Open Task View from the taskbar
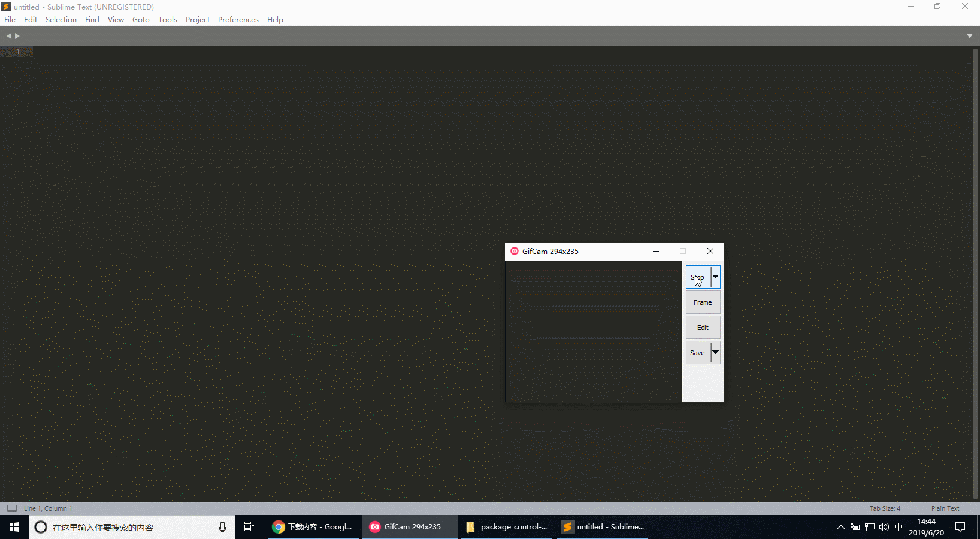The height and width of the screenshot is (539, 980). [x=249, y=527]
